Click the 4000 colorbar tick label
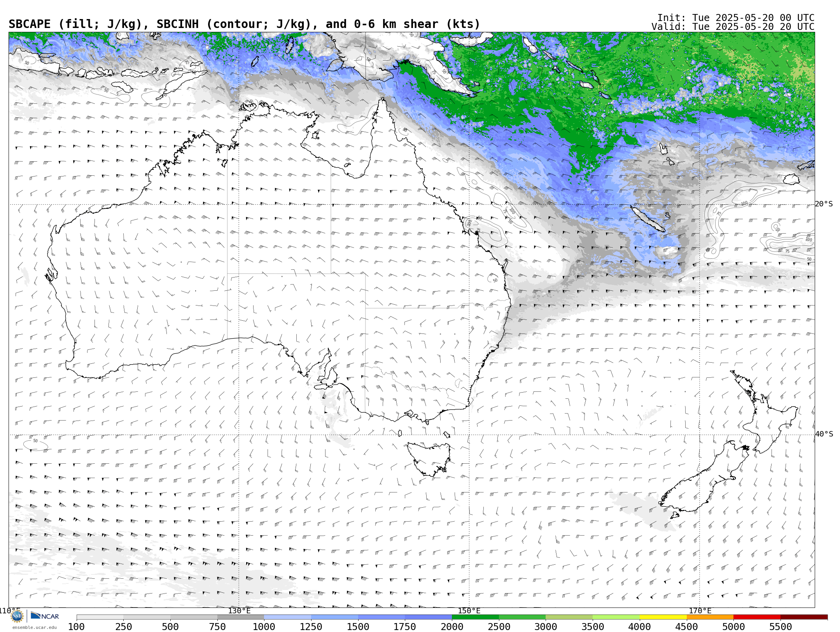 pyautogui.click(x=640, y=627)
